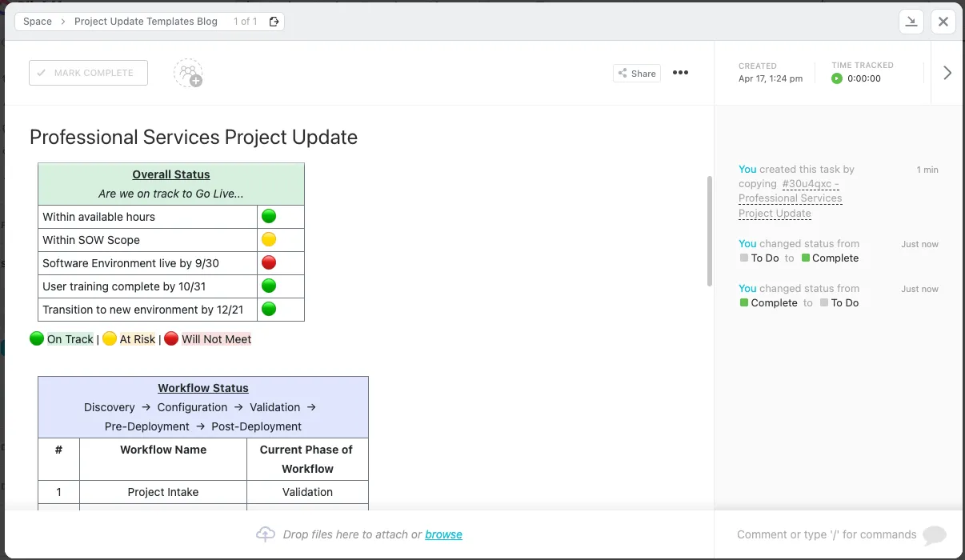Click 'User training complete by 10/31' cell
The height and width of the screenshot is (560, 965).
148,286
